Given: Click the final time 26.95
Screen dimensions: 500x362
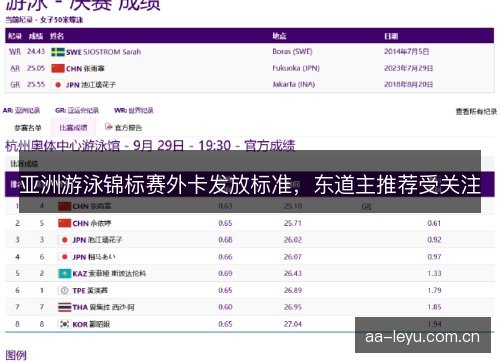Looking at the screenshot, I should [x=293, y=307].
